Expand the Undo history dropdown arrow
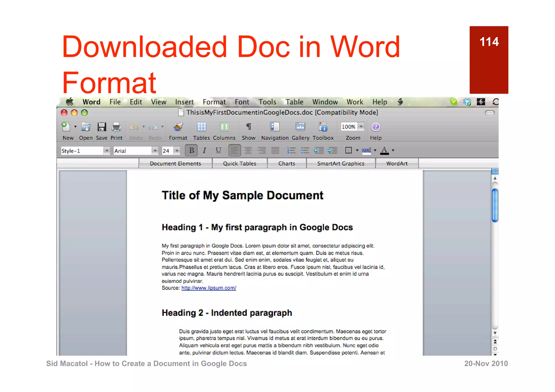This screenshot has height=392, width=555. [x=144, y=127]
